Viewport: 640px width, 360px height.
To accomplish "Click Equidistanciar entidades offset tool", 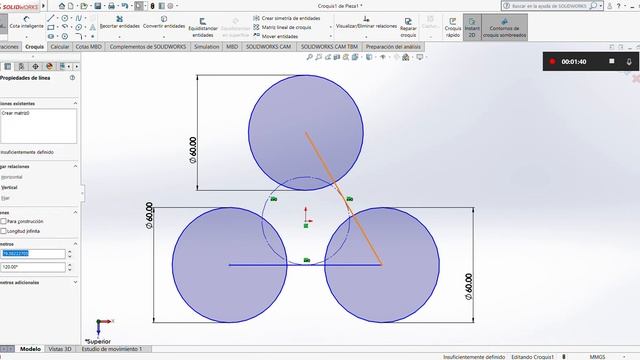I will (203, 27).
